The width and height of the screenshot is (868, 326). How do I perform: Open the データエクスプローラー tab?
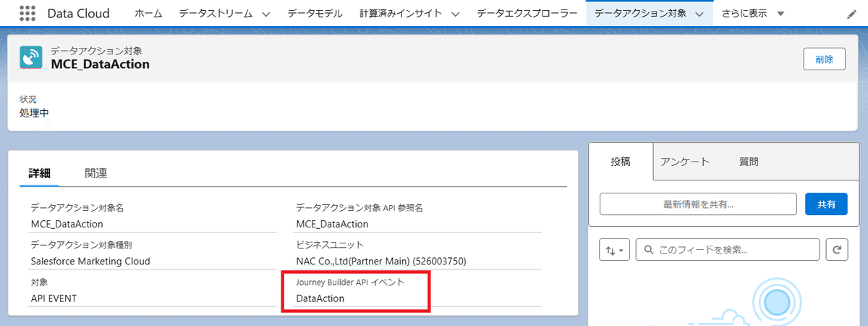pyautogui.click(x=527, y=14)
